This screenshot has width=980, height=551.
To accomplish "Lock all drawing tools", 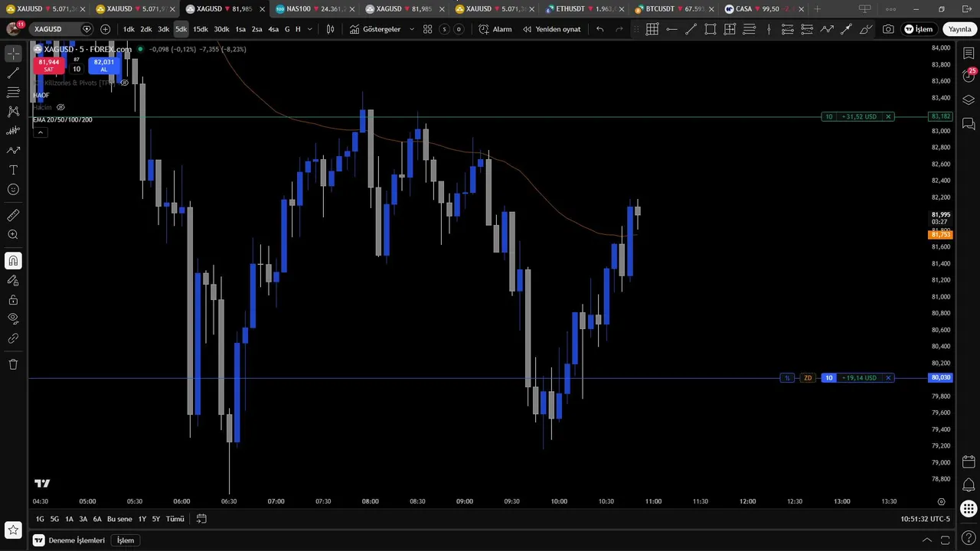I will pyautogui.click(x=13, y=300).
